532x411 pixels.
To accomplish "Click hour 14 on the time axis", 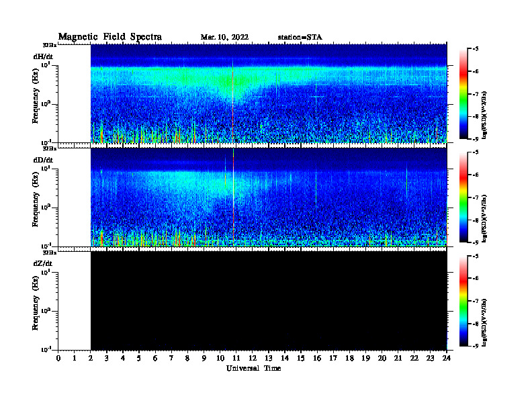I will 285,358.
